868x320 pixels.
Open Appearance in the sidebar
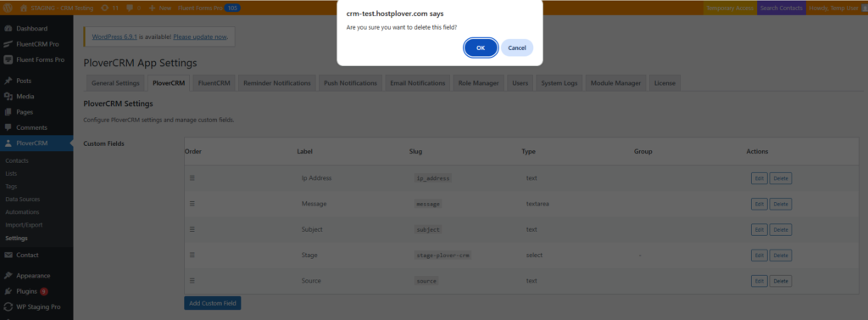point(36,275)
